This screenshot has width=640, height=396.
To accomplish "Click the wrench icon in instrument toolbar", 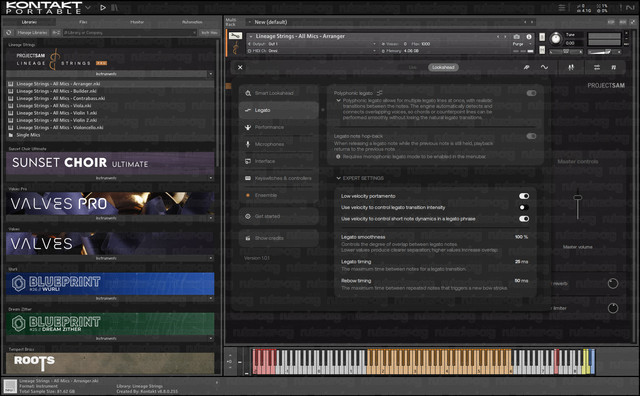I will [527, 67].
